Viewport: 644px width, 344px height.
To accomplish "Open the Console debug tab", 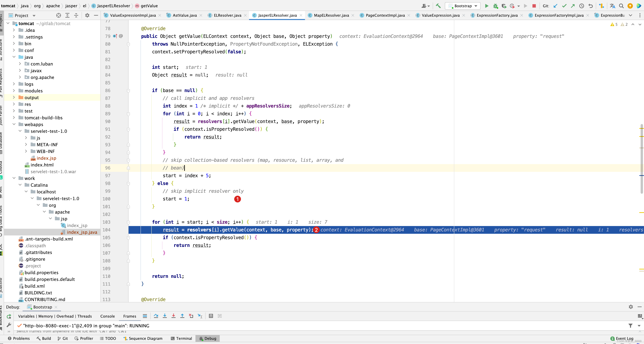I will pyautogui.click(x=108, y=316).
